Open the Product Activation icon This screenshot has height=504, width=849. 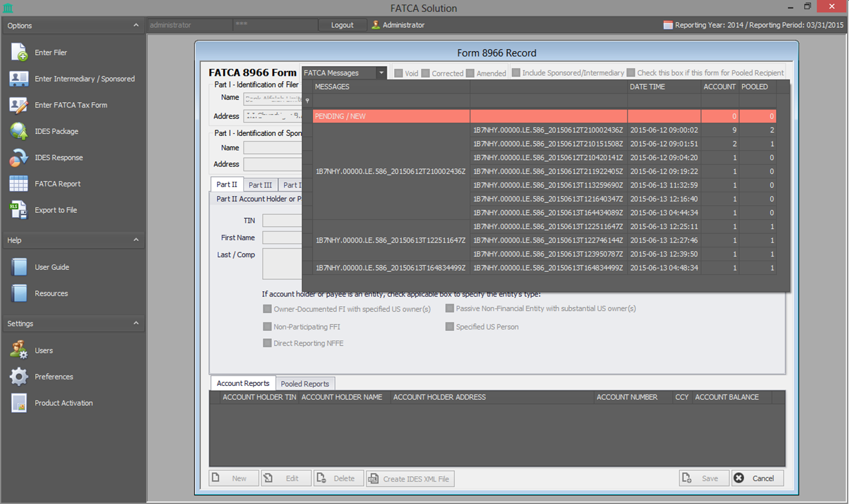[19, 403]
